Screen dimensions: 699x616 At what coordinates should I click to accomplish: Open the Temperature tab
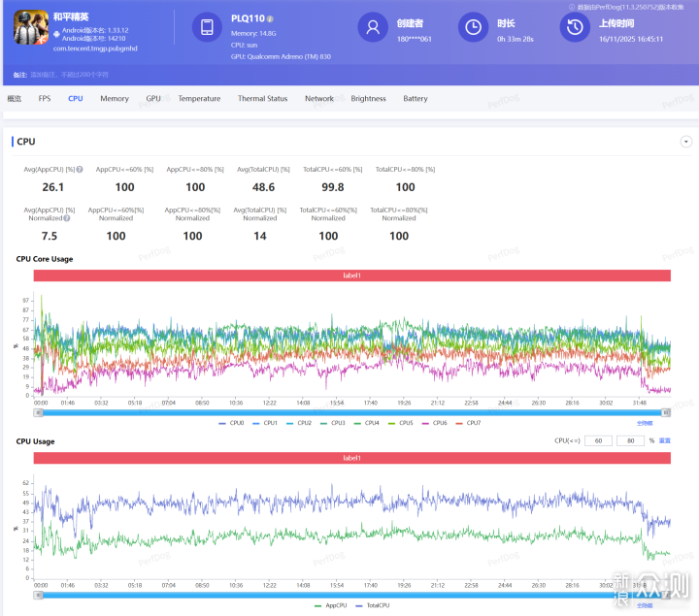199,99
